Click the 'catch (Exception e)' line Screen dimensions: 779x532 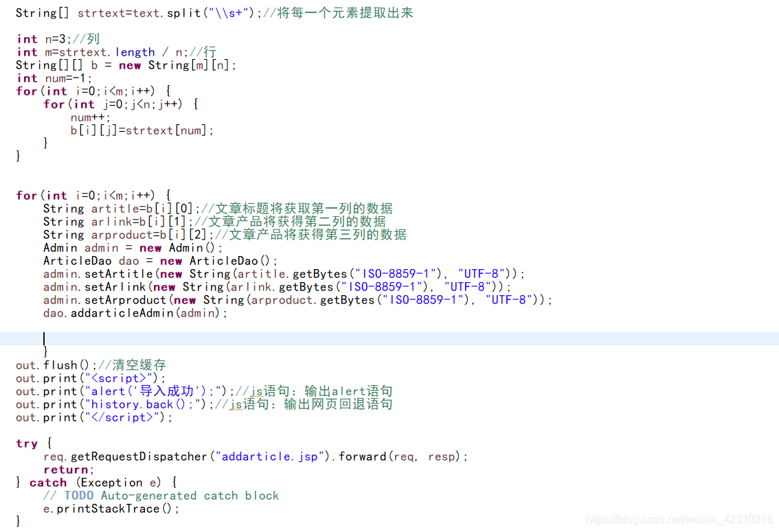(96, 483)
